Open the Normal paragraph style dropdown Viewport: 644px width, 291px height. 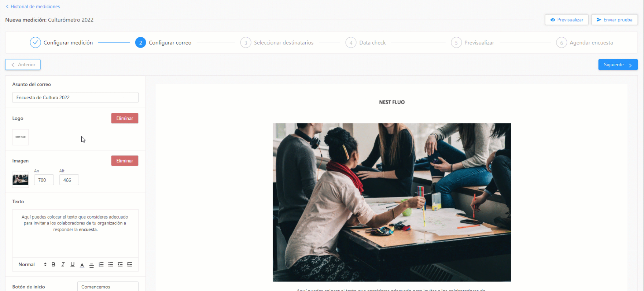pyautogui.click(x=32, y=264)
